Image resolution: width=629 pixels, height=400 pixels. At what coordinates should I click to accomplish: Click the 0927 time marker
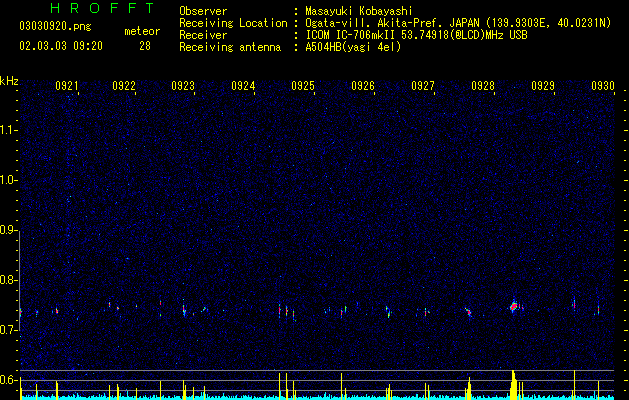423,86
